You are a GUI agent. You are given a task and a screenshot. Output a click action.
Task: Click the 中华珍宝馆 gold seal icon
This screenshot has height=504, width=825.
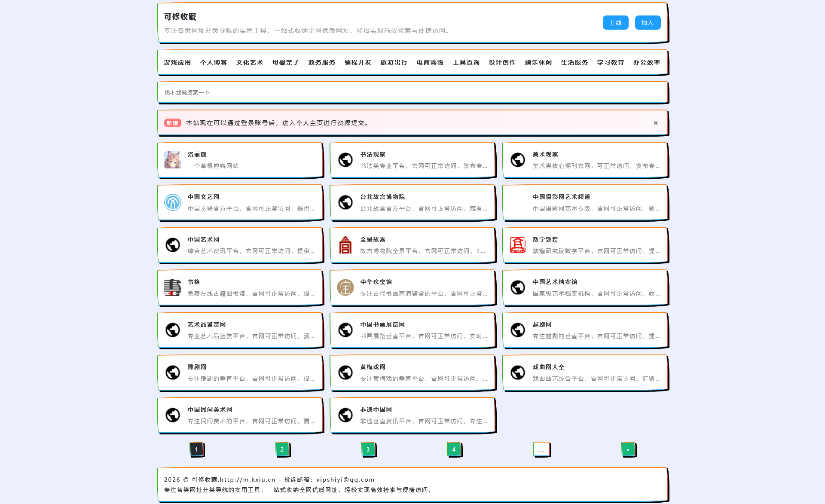click(345, 287)
